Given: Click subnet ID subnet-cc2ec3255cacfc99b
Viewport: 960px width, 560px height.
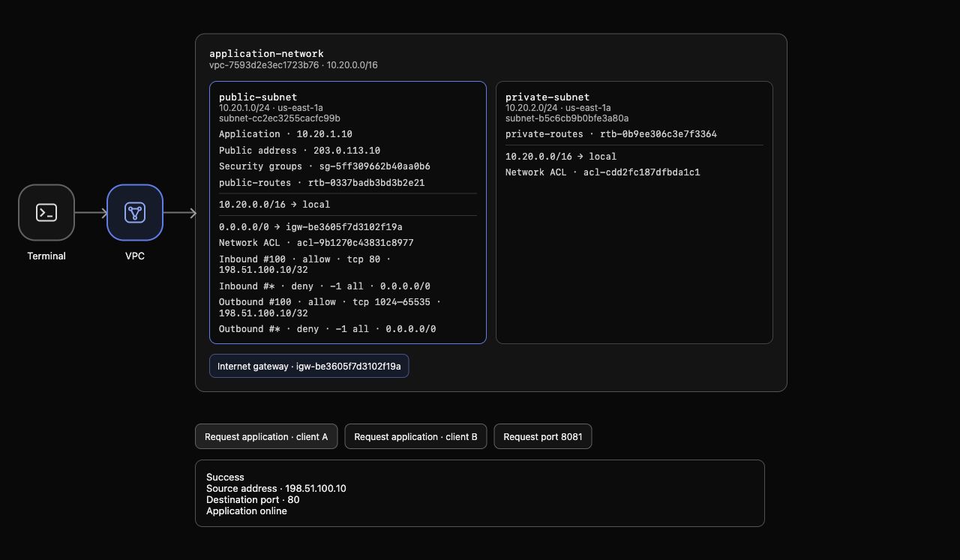Looking at the screenshot, I should pyautogui.click(x=280, y=118).
